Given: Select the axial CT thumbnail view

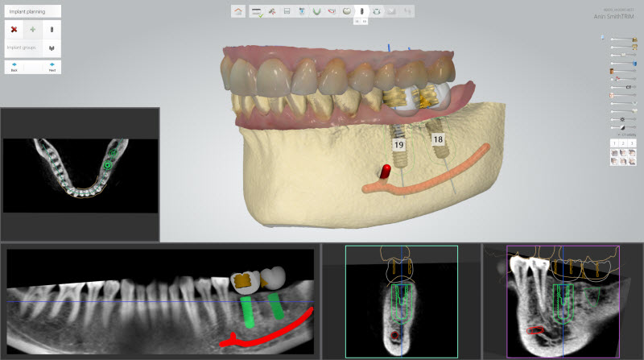Looking at the screenshot, I should 79,175.
